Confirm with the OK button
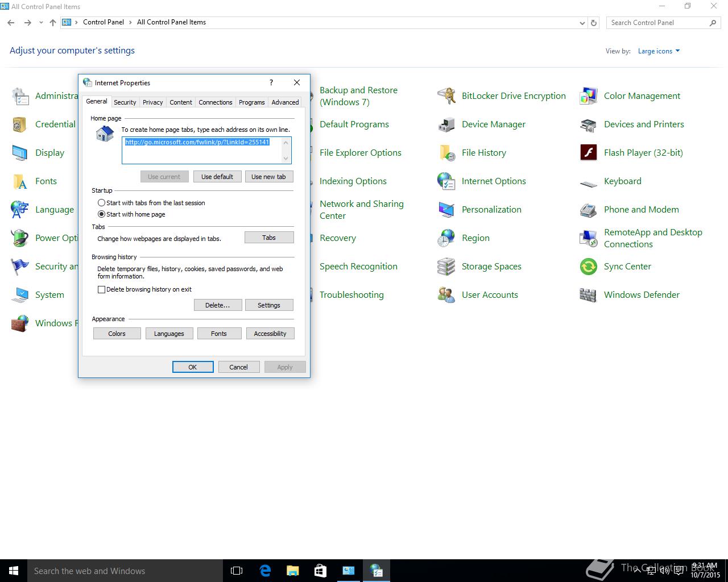 (x=193, y=367)
